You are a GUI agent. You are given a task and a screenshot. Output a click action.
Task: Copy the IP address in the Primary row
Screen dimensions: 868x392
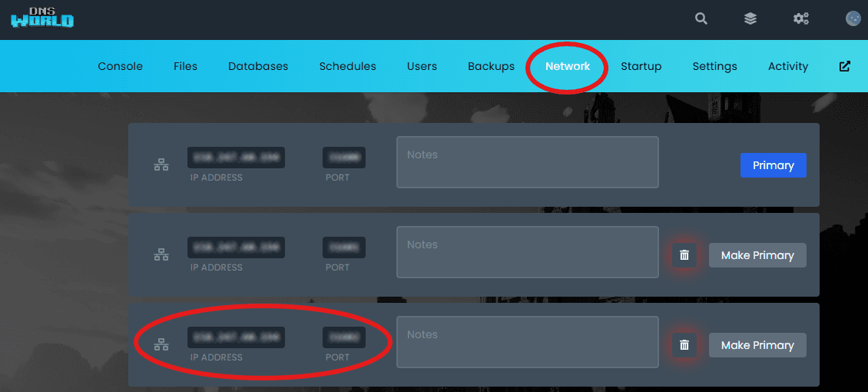236,158
